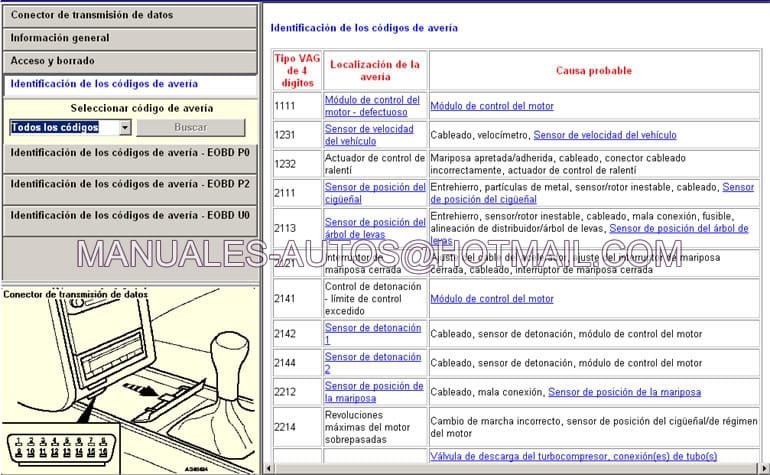This screenshot has width=770, height=475.
Task: Open 'Conector de transmisión de datos' section
Action: (130, 15)
